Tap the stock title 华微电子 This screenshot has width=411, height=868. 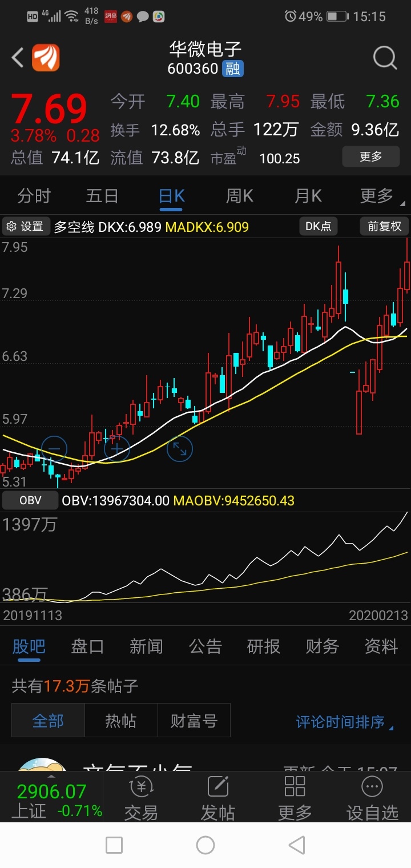[205, 49]
